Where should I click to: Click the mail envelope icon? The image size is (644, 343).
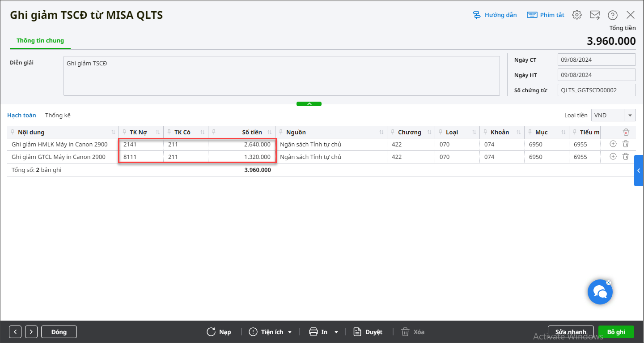click(595, 15)
